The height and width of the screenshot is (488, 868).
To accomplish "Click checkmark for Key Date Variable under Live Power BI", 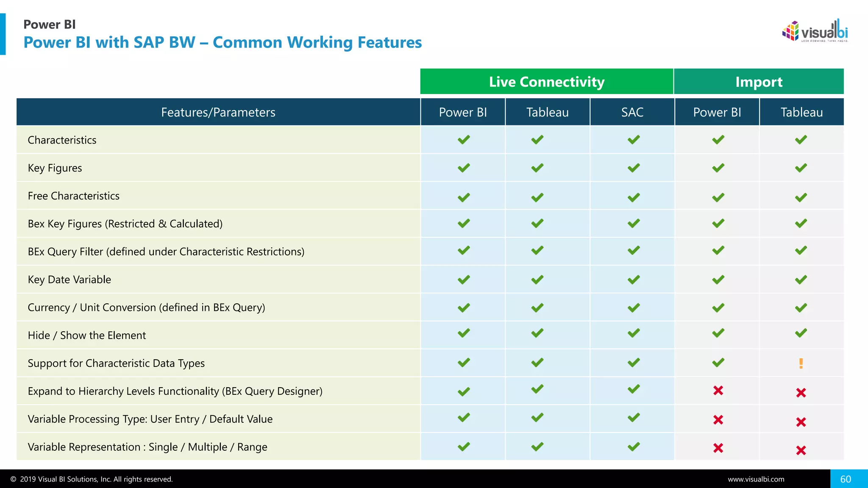I will coord(464,280).
